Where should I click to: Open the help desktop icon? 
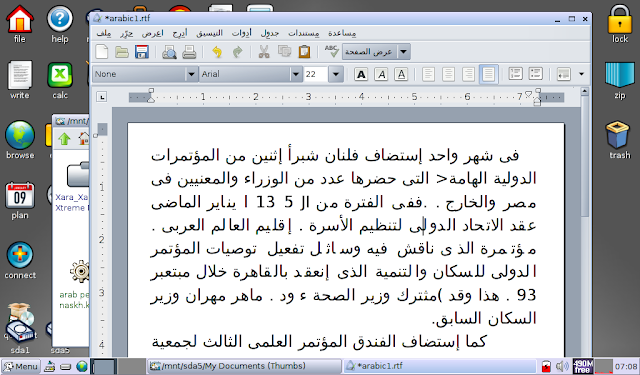60,23
